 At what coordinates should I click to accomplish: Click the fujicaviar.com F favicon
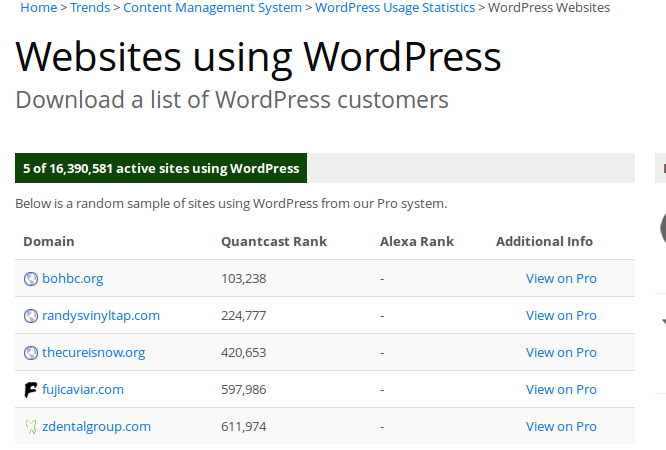coord(31,390)
